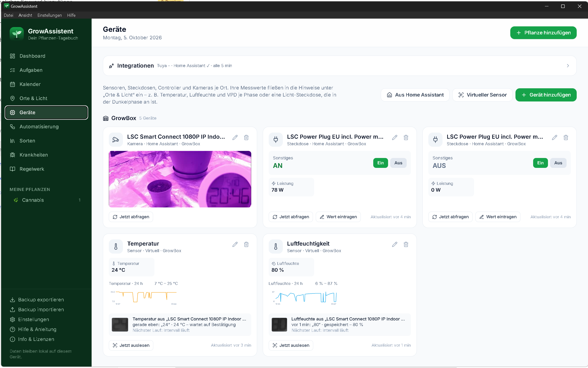
Task: Click Wert eintragen on 78 W plug card
Action: click(x=338, y=217)
